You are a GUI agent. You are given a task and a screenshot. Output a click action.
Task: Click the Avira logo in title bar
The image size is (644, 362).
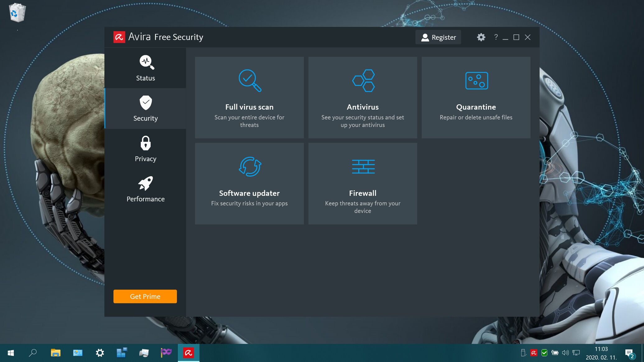(x=119, y=37)
